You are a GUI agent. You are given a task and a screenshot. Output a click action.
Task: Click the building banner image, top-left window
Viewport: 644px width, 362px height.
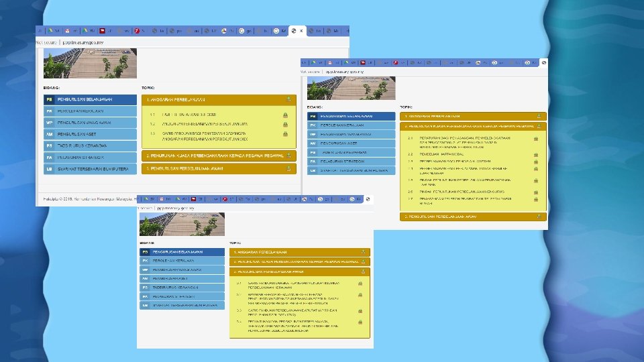point(90,63)
